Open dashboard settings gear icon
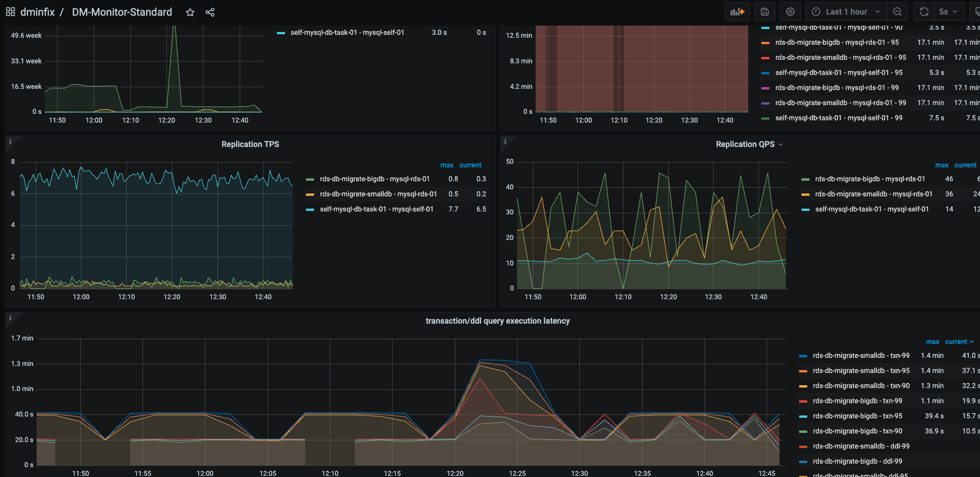This screenshot has height=477, width=980. (790, 12)
